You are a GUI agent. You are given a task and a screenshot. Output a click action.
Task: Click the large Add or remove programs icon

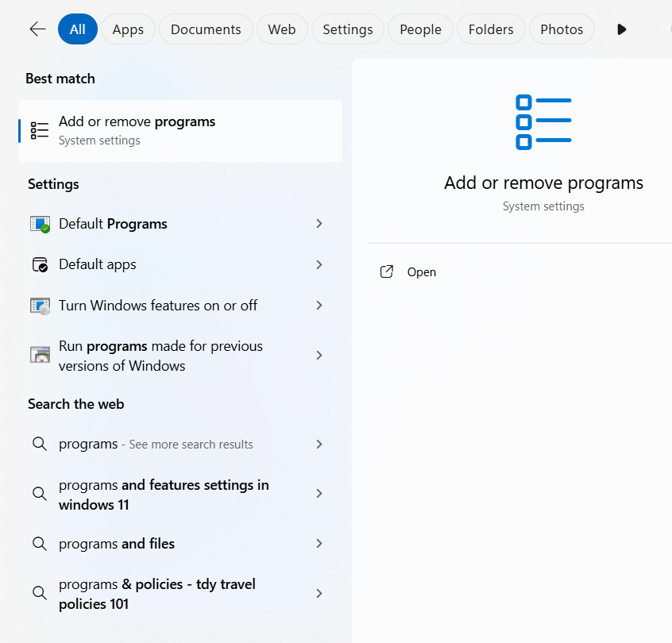(543, 122)
